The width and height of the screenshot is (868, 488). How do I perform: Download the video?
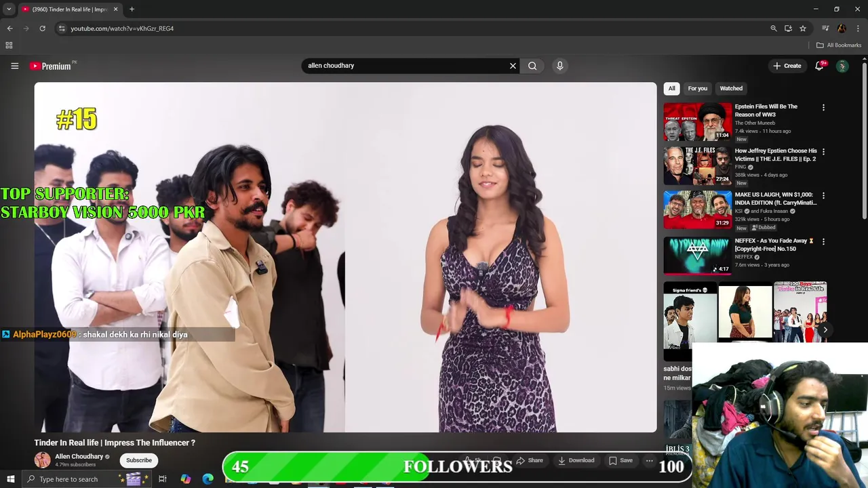[x=576, y=460]
